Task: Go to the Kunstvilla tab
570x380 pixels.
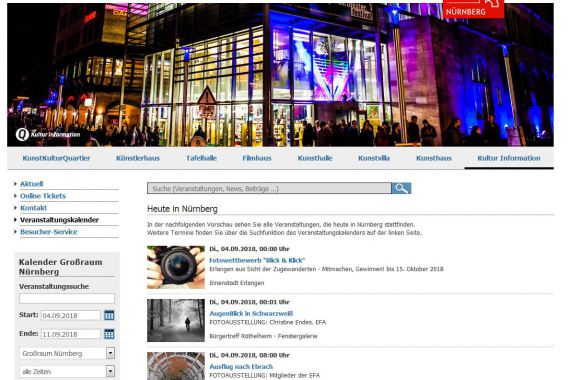Action: tap(374, 158)
